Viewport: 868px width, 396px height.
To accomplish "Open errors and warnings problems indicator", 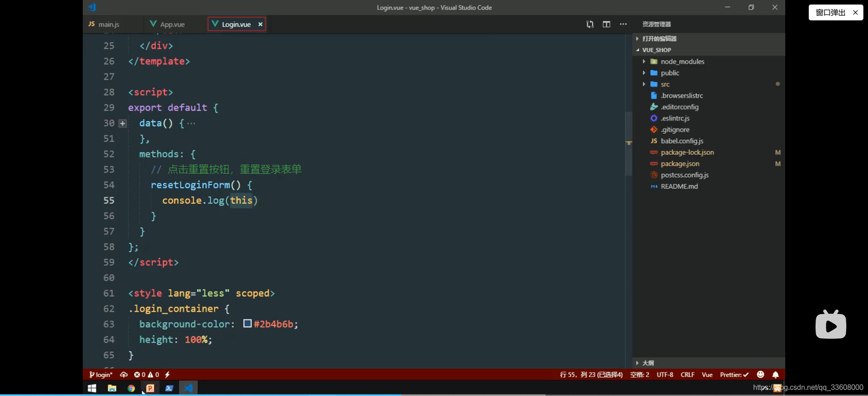I will 146,375.
